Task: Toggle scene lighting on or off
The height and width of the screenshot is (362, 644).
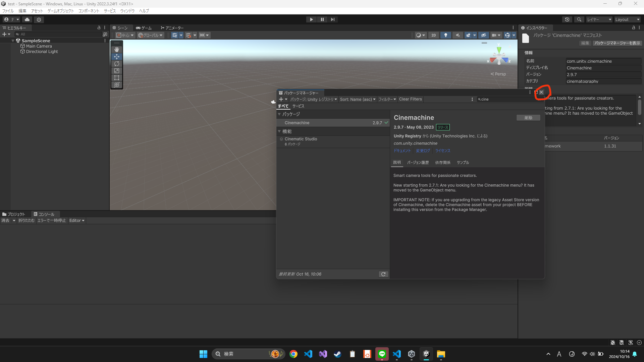Action: coord(445,35)
